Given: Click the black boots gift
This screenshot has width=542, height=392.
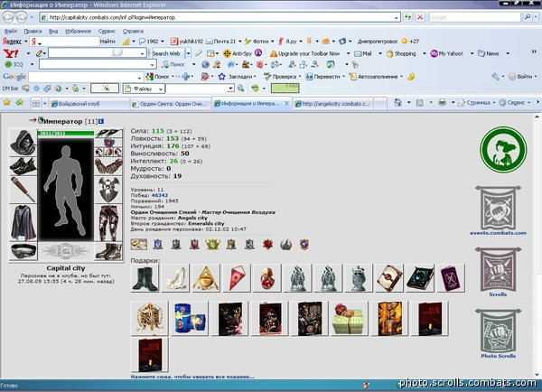Looking at the screenshot, I should coord(145,278).
